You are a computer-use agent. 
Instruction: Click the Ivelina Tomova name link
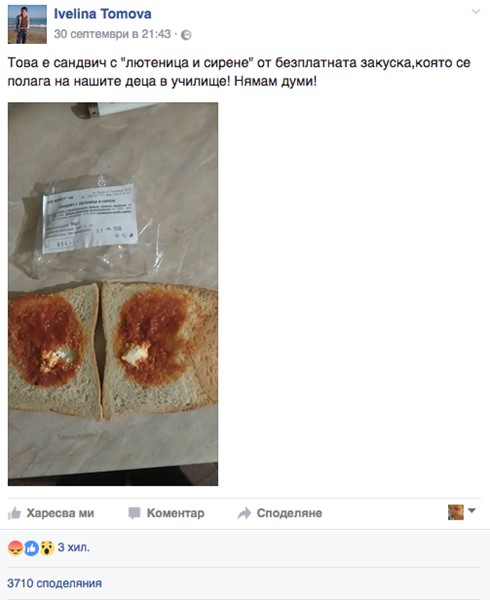coord(103,14)
